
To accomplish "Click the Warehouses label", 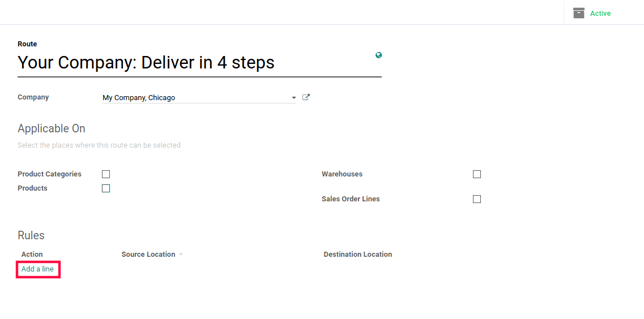I will click(x=342, y=174).
